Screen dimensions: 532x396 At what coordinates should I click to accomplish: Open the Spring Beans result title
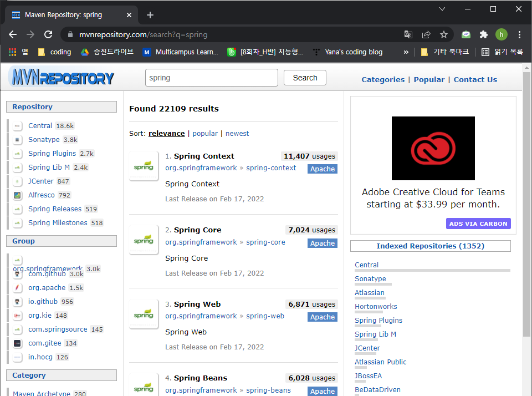pos(201,378)
